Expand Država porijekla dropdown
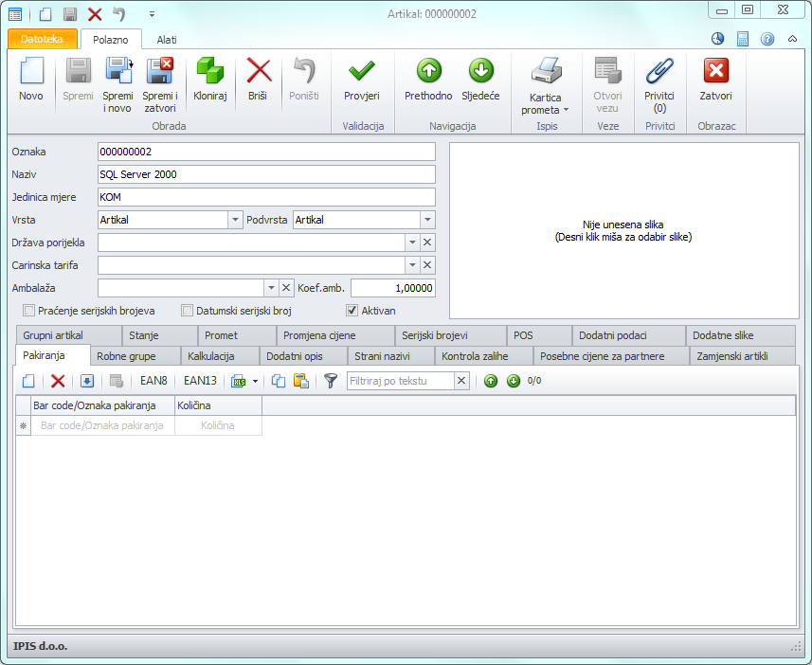812x665 pixels. click(412, 243)
